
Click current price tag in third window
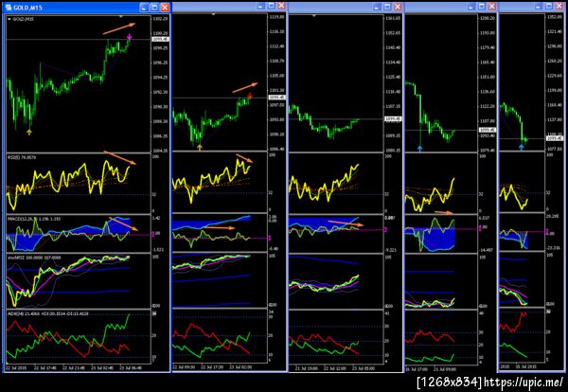click(393, 119)
